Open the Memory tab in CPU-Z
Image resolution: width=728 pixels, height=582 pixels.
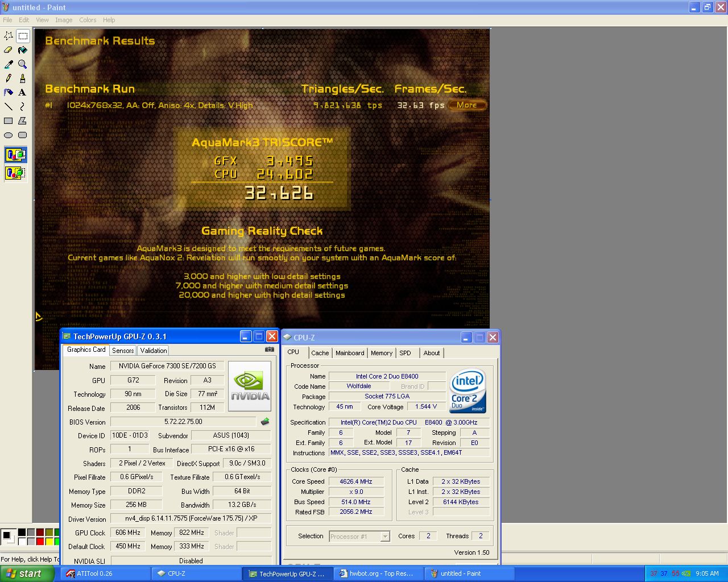click(x=382, y=353)
